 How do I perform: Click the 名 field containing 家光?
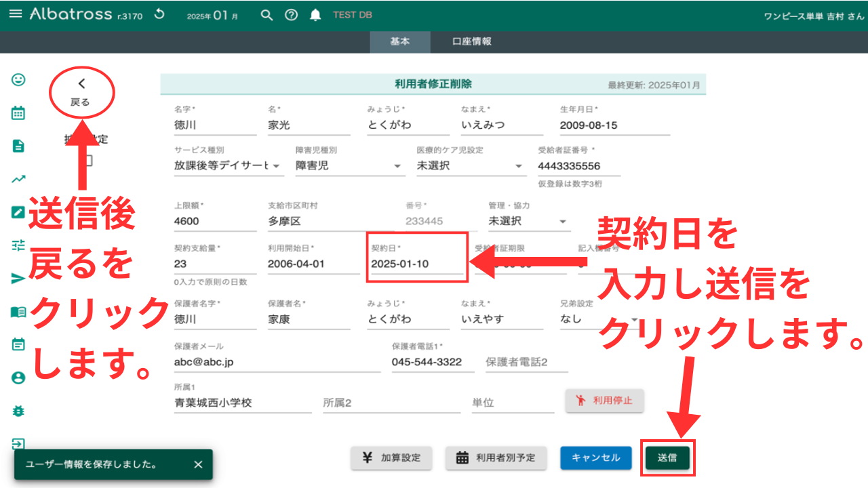coord(309,125)
